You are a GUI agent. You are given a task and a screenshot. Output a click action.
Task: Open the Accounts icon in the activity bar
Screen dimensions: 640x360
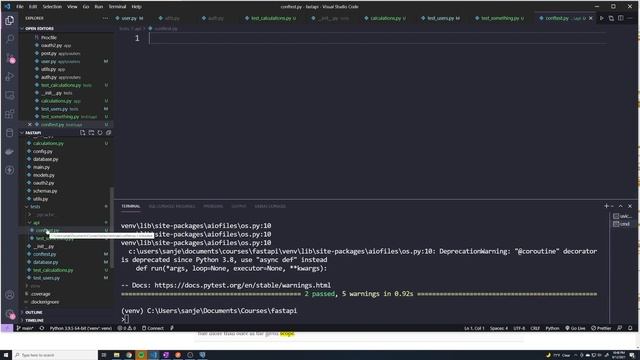click(9, 295)
